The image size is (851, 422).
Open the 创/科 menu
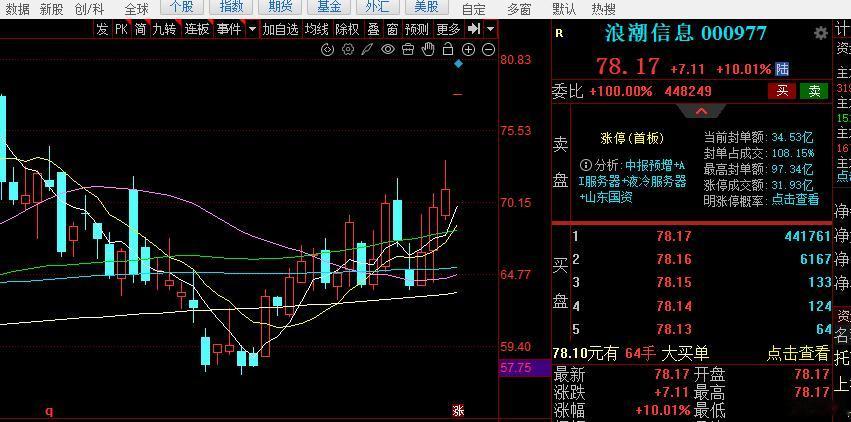(x=90, y=9)
